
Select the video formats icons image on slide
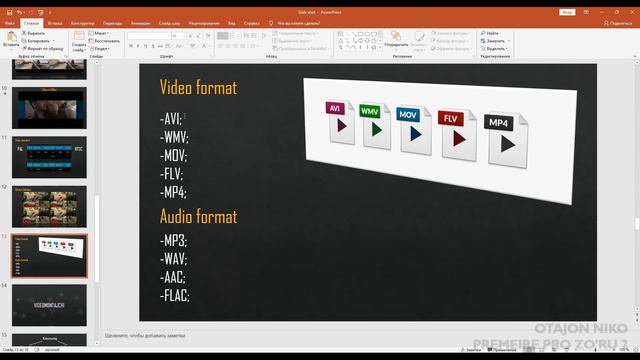[x=441, y=140]
